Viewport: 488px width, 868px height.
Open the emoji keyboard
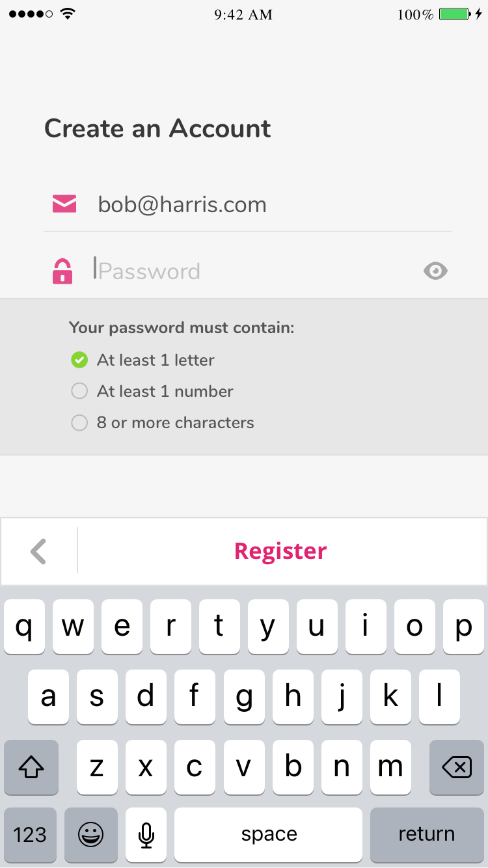point(91,834)
